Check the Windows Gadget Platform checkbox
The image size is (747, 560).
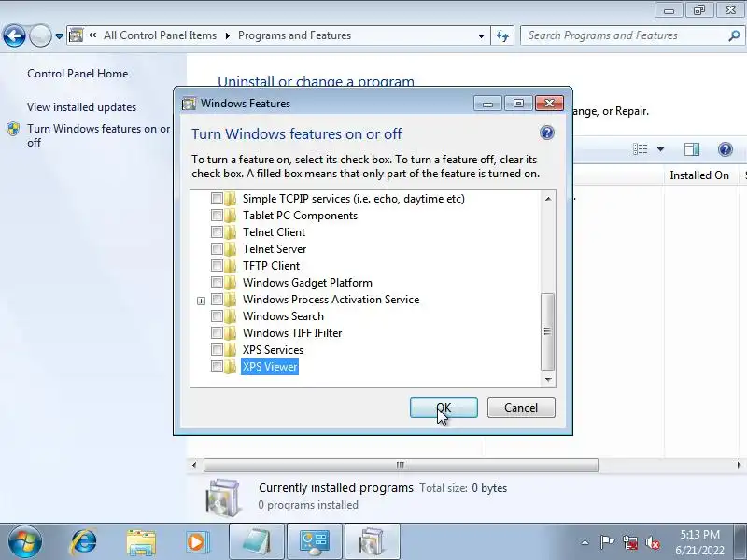(217, 283)
